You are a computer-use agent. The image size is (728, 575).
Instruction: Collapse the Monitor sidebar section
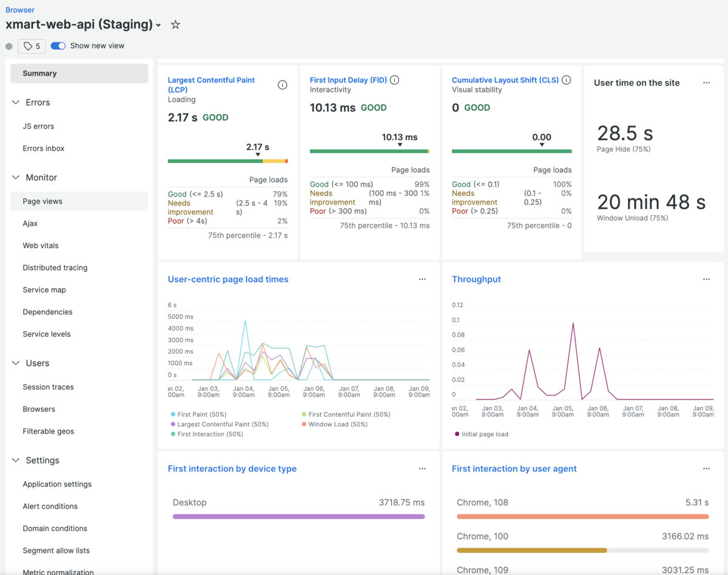coord(16,178)
